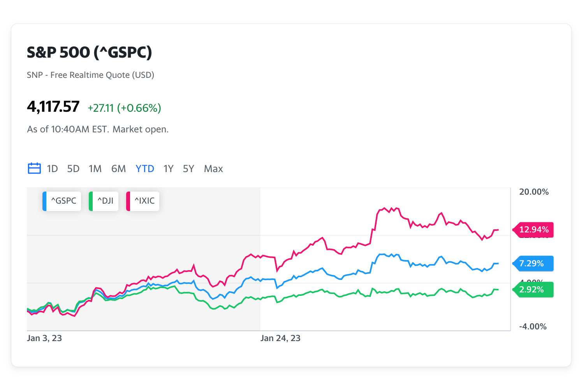Toggle the ^DJI legend chip
The height and width of the screenshot is (387, 588).
pyautogui.click(x=104, y=201)
